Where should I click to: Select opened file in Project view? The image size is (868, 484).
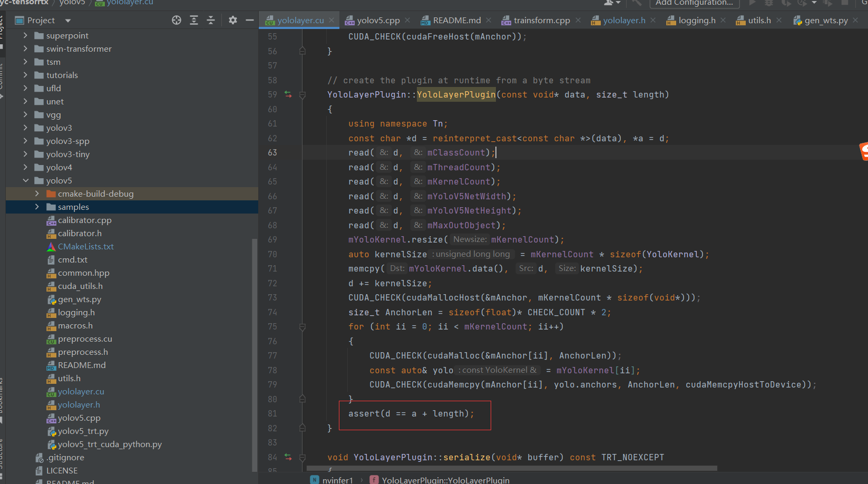coord(175,20)
